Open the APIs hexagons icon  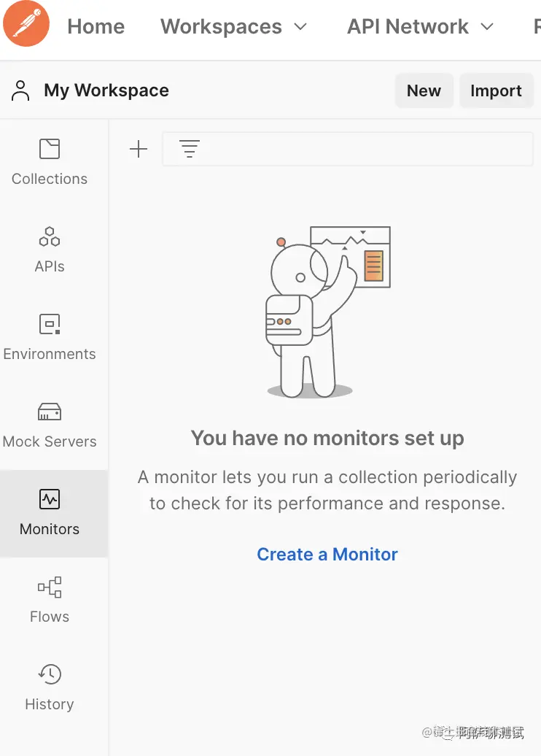point(50,236)
